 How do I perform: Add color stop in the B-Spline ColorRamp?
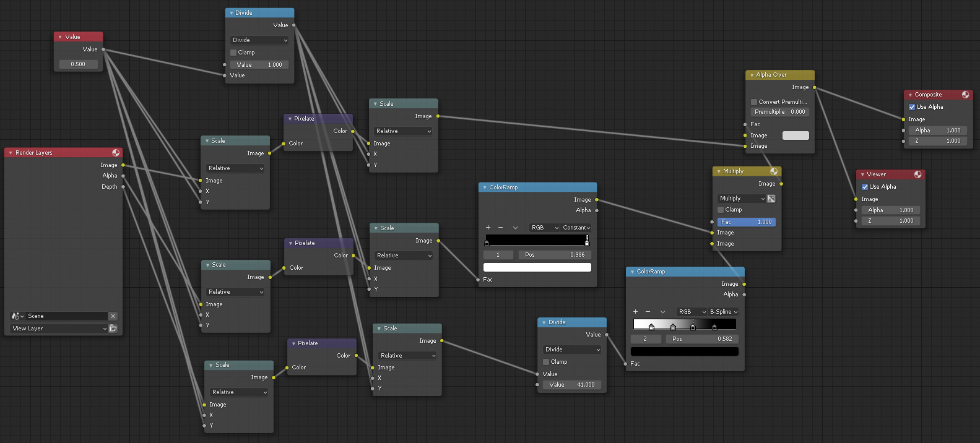635,312
